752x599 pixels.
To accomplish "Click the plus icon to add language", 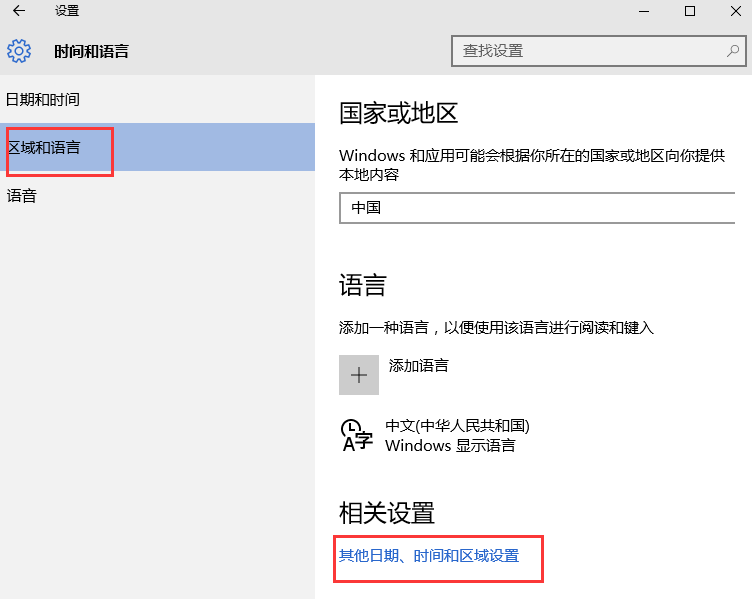I will click(x=359, y=374).
